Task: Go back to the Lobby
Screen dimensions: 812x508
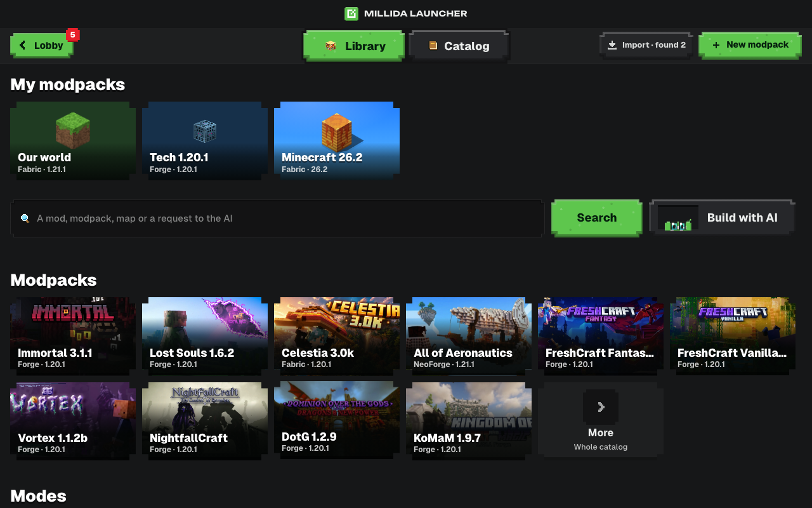Action: pos(42,45)
